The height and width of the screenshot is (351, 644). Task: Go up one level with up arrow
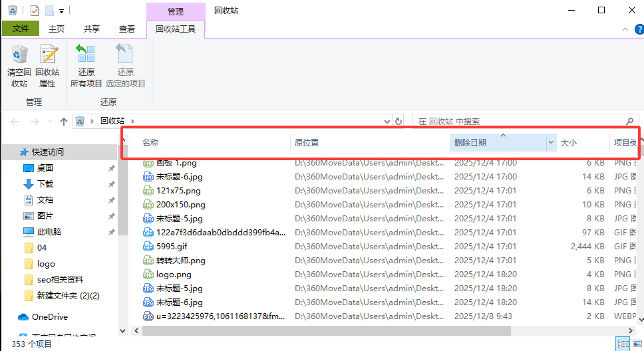[x=64, y=122]
